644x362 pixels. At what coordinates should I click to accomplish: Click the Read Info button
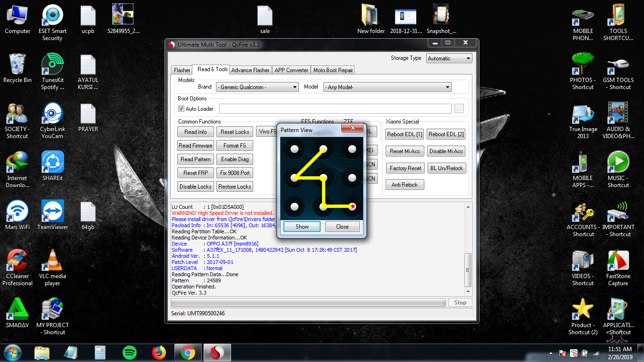click(x=196, y=132)
